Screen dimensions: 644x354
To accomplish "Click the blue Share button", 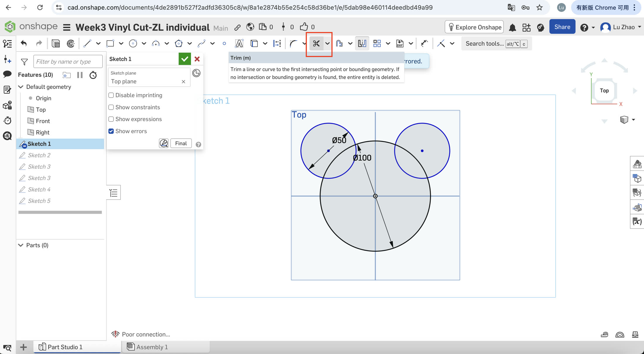I will (x=562, y=27).
